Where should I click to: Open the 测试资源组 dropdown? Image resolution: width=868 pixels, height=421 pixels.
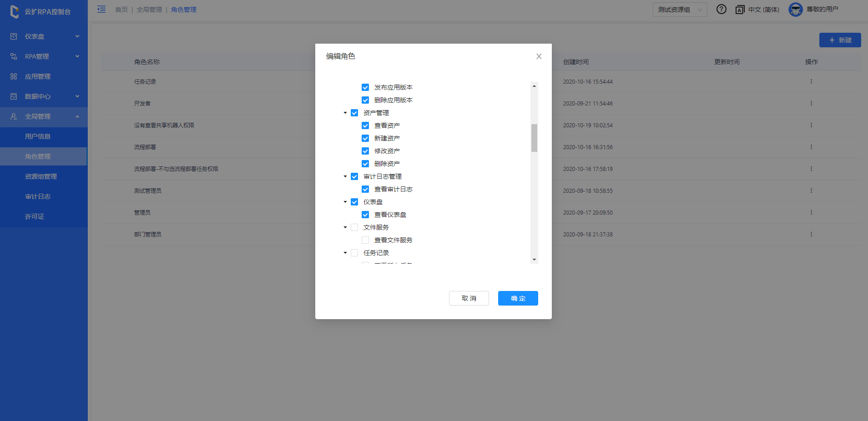pyautogui.click(x=680, y=10)
